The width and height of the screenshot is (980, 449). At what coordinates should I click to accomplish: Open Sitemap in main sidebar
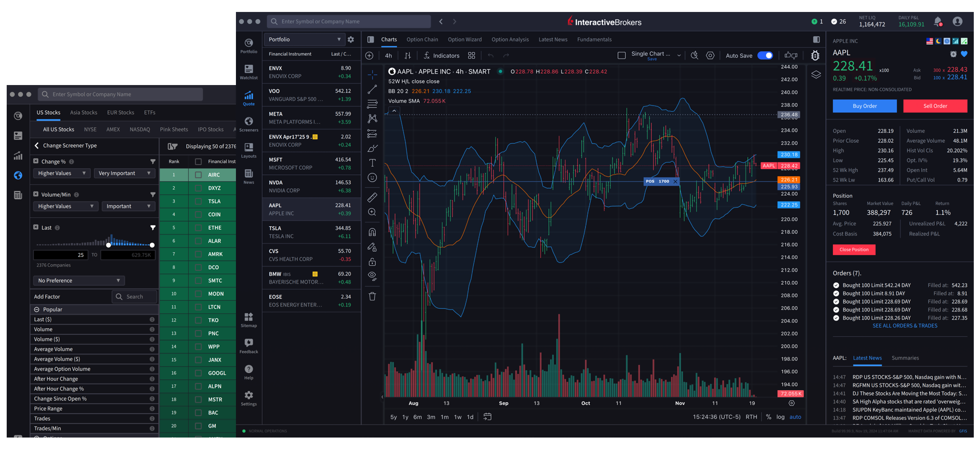click(x=249, y=320)
